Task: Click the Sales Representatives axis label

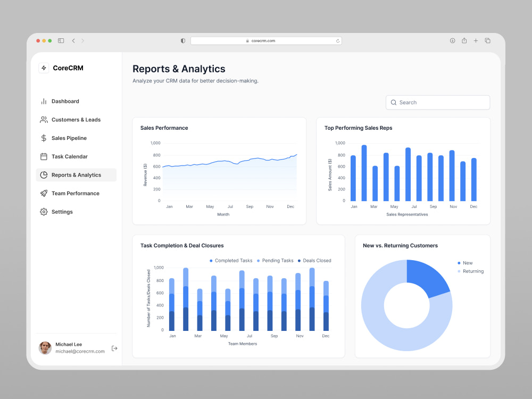Action: tap(407, 214)
